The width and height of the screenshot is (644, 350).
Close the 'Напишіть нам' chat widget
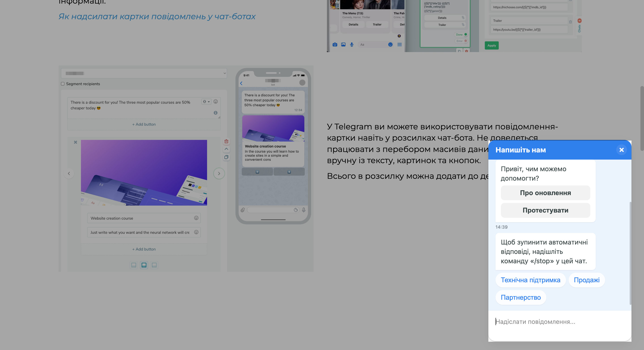coord(621,150)
